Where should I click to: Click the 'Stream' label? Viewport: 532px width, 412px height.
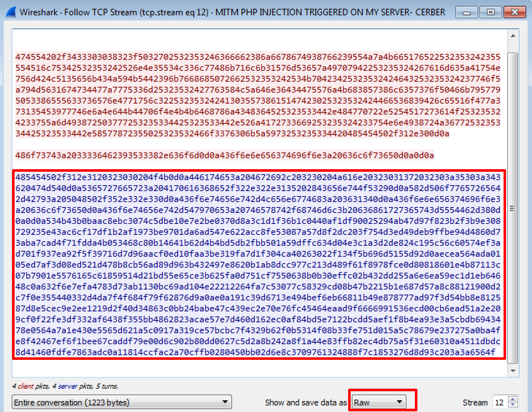[475, 403]
